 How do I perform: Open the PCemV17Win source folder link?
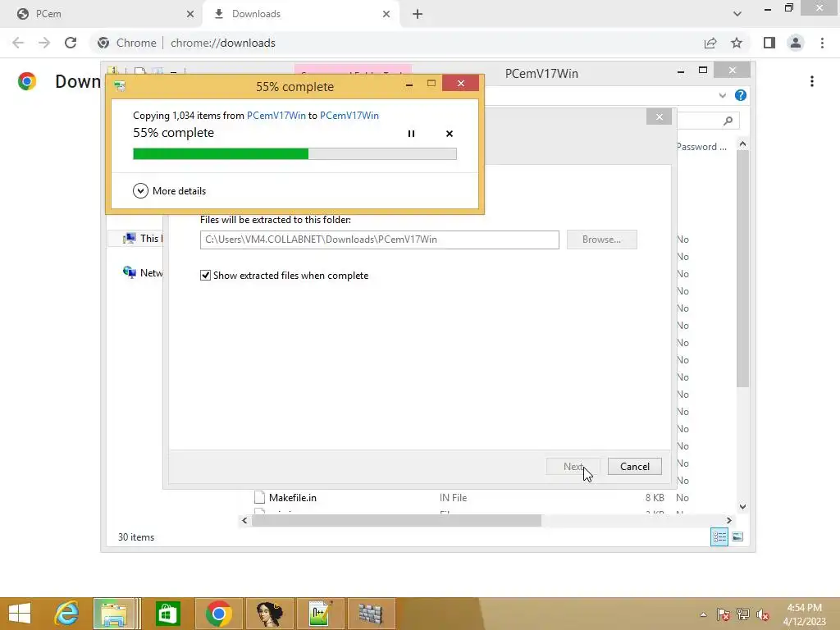(x=276, y=115)
